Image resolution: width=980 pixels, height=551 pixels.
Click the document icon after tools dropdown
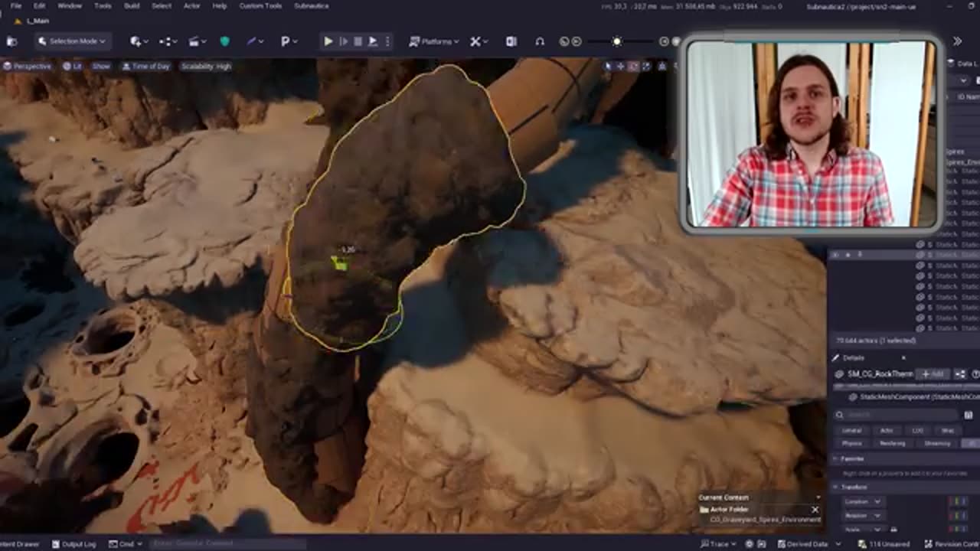[511, 41]
